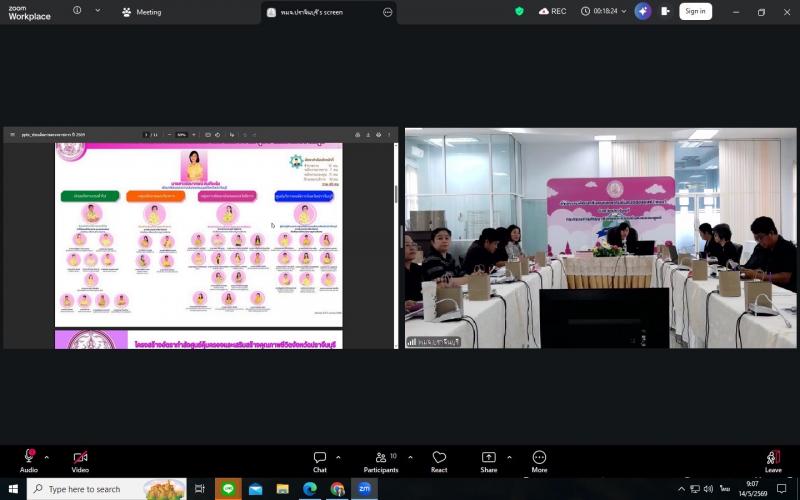Click the green department header label
The height and width of the screenshot is (500, 800).
pos(90,196)
